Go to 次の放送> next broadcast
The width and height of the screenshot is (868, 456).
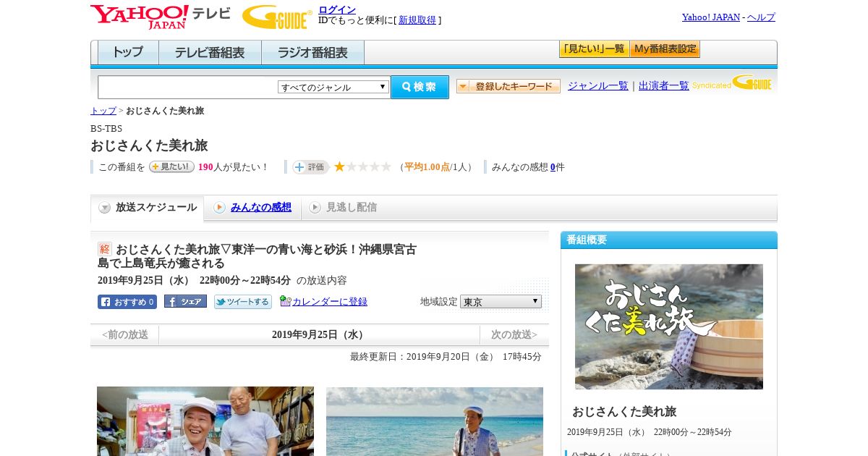(x=514, y=335)
